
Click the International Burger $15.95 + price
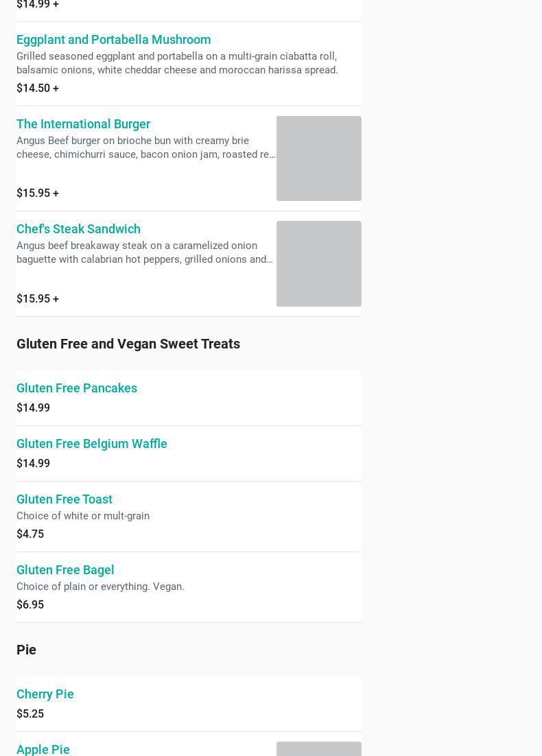coord(38,193)
